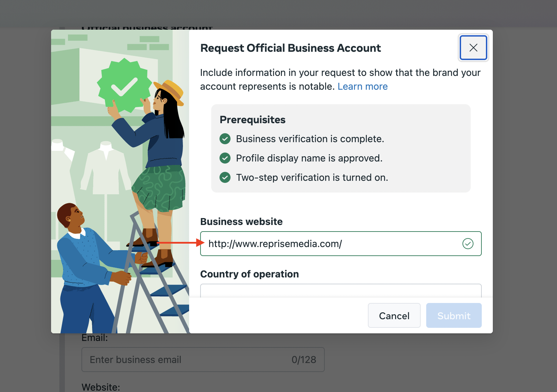Click the Business website label
This screenshot has width=557, height=392.
tap(241, 222)
